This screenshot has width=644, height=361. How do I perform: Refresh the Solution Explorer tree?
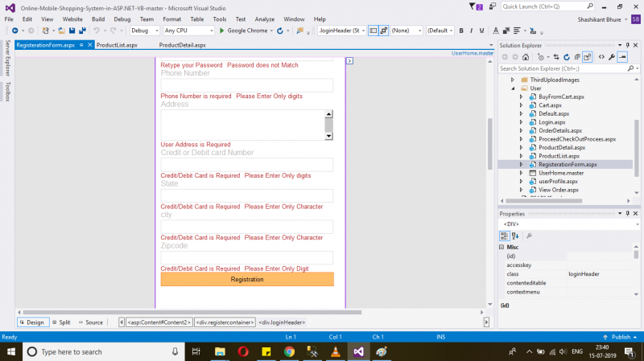(567, 57)
